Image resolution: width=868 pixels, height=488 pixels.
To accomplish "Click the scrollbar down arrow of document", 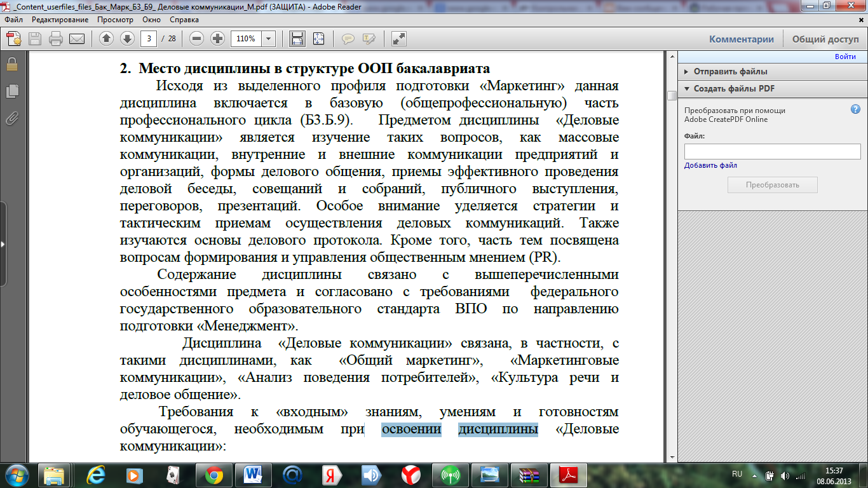I will coord(672,457).
